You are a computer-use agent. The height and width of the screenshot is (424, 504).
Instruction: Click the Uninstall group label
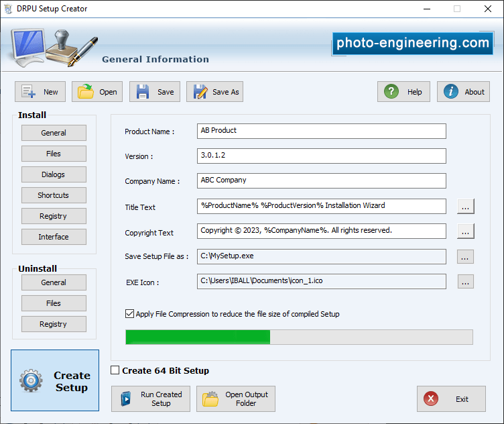click(38, 268)
